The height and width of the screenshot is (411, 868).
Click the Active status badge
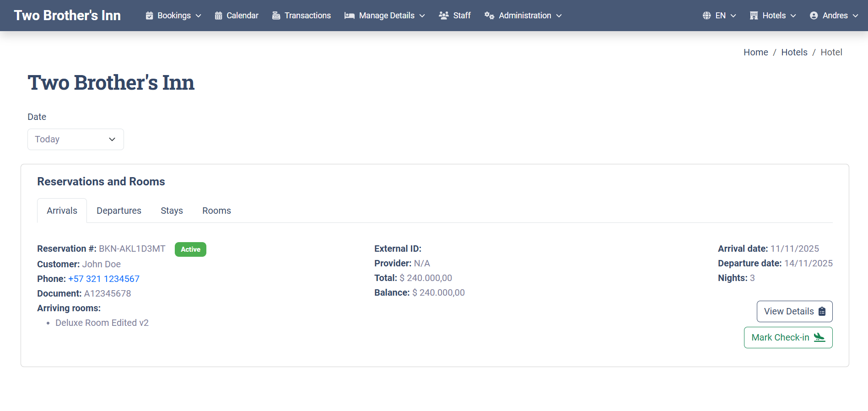click(x=190, y=249)
